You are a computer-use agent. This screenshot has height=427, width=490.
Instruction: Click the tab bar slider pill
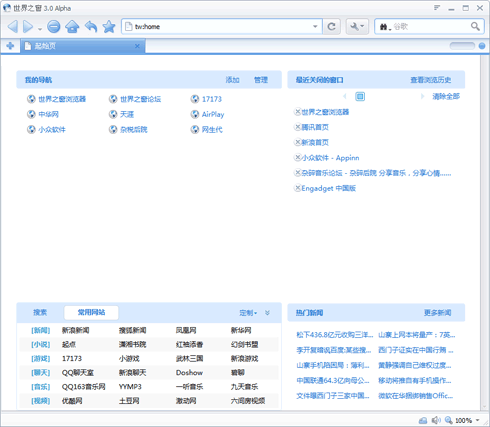[x=462, y=46]
